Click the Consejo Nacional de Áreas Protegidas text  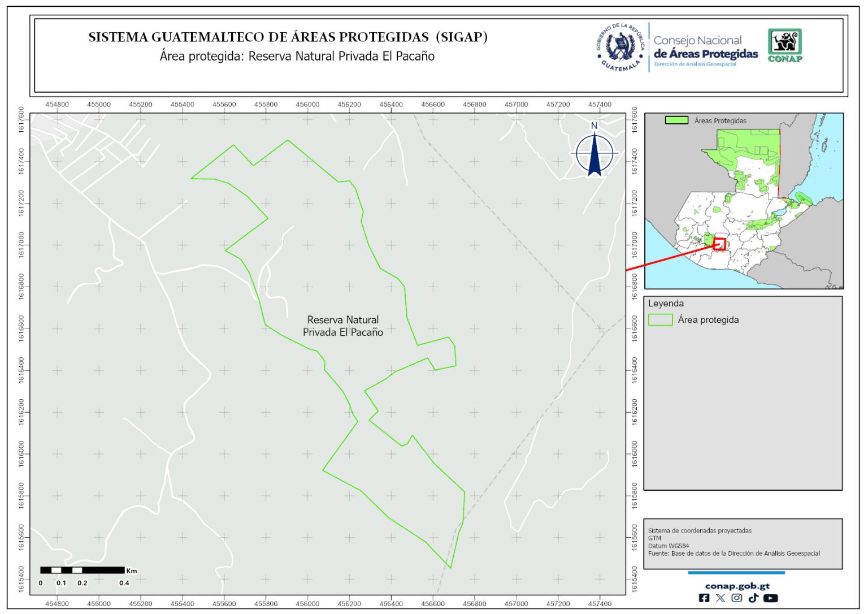[705, 47]
